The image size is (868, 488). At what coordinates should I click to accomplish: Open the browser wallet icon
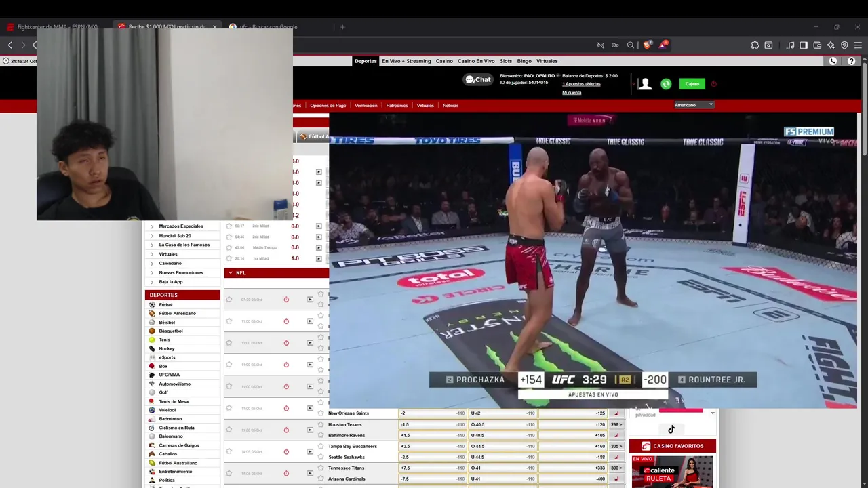817,45
